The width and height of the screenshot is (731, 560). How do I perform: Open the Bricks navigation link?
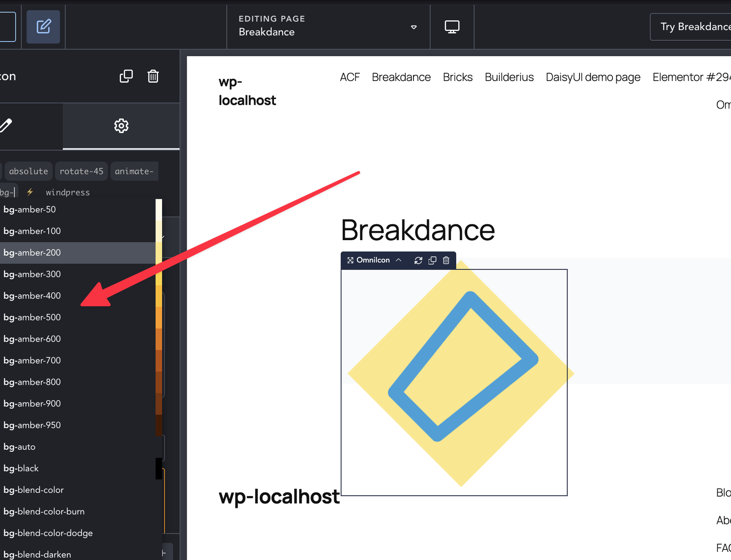point(458,77)
